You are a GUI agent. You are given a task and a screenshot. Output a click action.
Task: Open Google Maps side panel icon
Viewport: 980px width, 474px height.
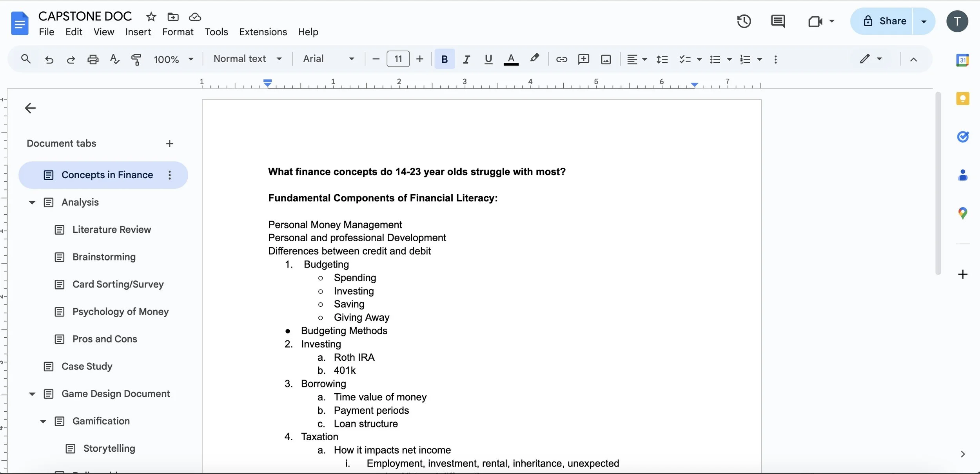click(962, 213)
